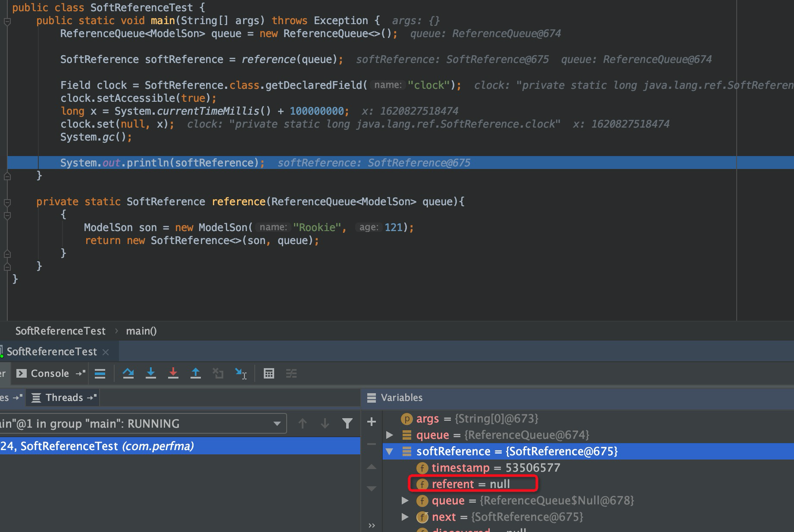Image resolution: width=794 pixels, height=532 pixels.
Task: Click the clock.setAccessible(true) line
Action: point(138,98)
